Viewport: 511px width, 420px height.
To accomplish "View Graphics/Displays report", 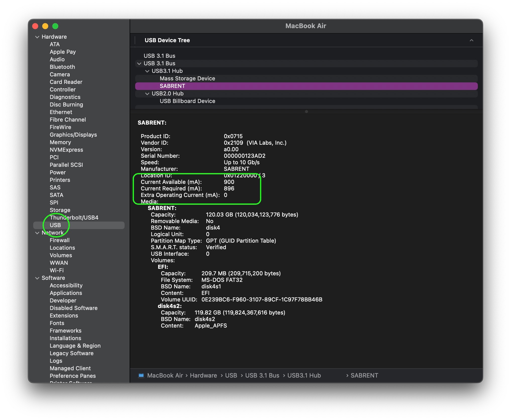I will point(73,135).
